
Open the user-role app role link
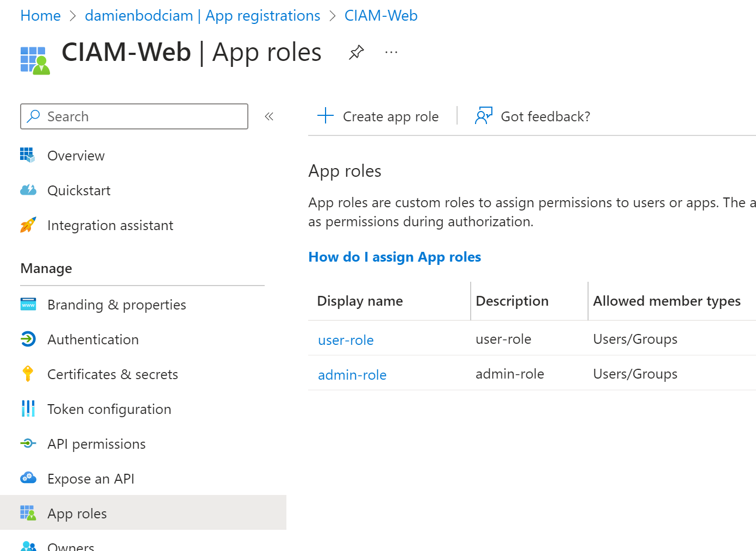click(x=346, y=340)
